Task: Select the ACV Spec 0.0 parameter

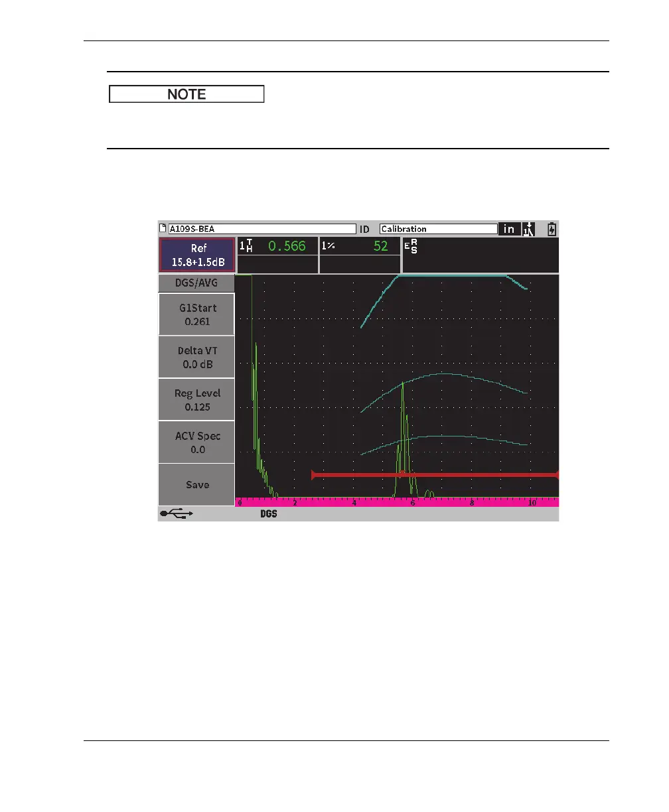Action: pyautogui.click(x=196, y=442)
